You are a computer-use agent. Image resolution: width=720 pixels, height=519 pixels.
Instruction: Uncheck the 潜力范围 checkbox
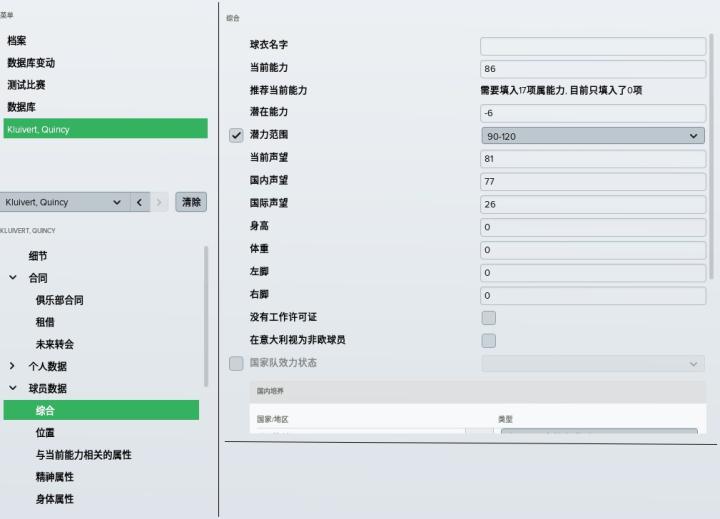(237, 135)
